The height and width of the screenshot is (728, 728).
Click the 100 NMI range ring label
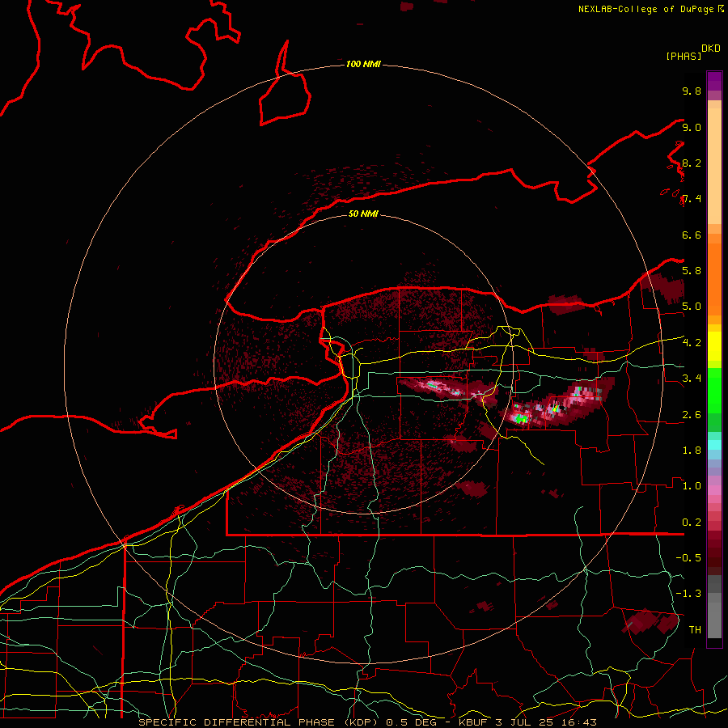pos(363,64)
